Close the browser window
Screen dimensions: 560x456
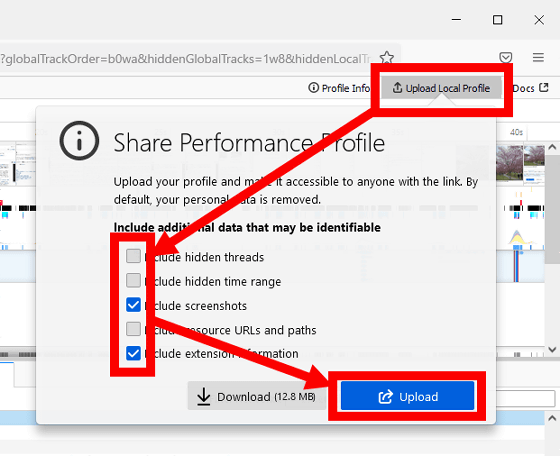[x=539, y=20]
